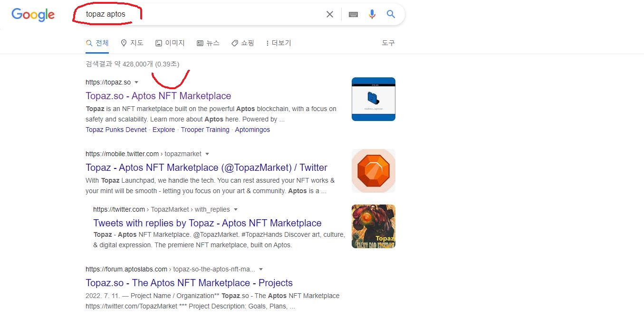Open the Trooper Training sitelink
The height and width of the screenshot is (317, 644).
coord(205,130)
